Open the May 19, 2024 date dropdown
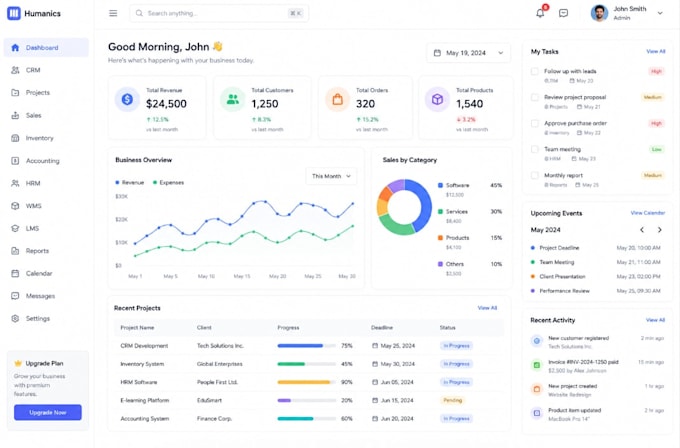The image size is (680, 448). pyautogui.click(x=468, y=53)
